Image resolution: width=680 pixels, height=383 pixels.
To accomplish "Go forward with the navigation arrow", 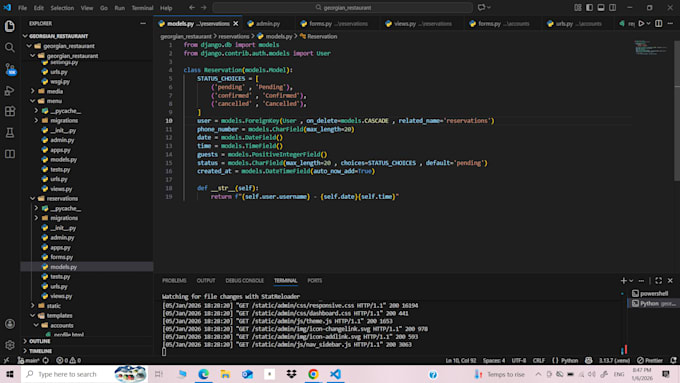I will pyautogui.click(x=203, y=7).
